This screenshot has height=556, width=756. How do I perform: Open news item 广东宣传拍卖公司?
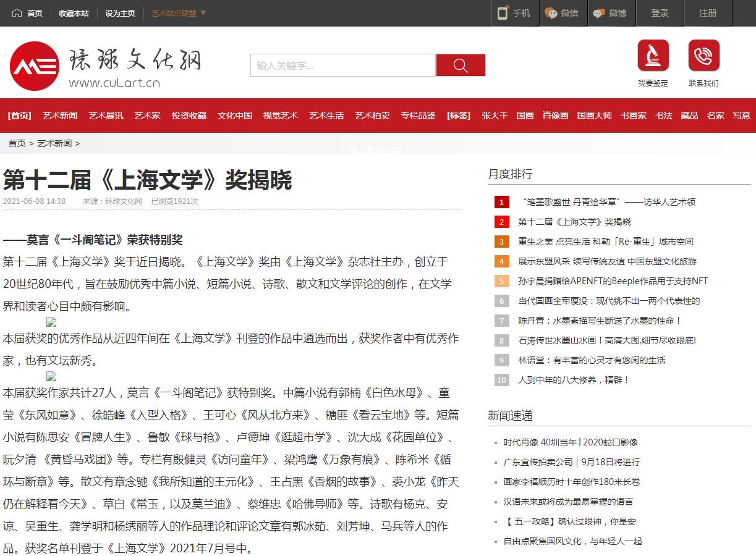click(x=571, y=462)
